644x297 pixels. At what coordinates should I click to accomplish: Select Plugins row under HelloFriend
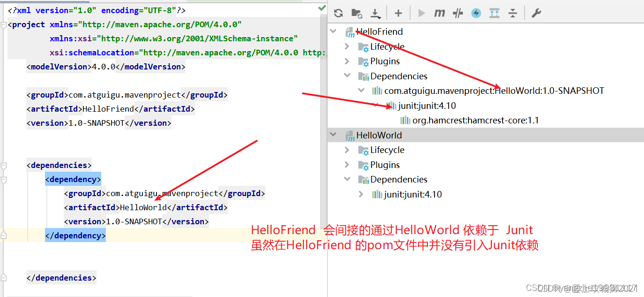tap(486, 61)
